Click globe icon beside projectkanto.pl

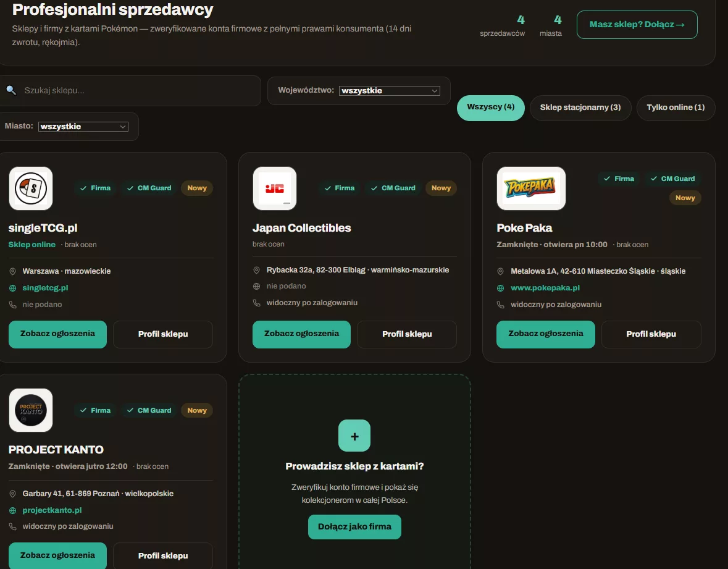point(13,510)
